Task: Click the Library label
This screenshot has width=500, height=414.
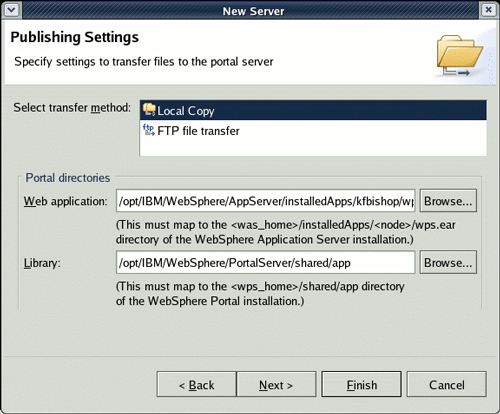Action: click(42, 263)
